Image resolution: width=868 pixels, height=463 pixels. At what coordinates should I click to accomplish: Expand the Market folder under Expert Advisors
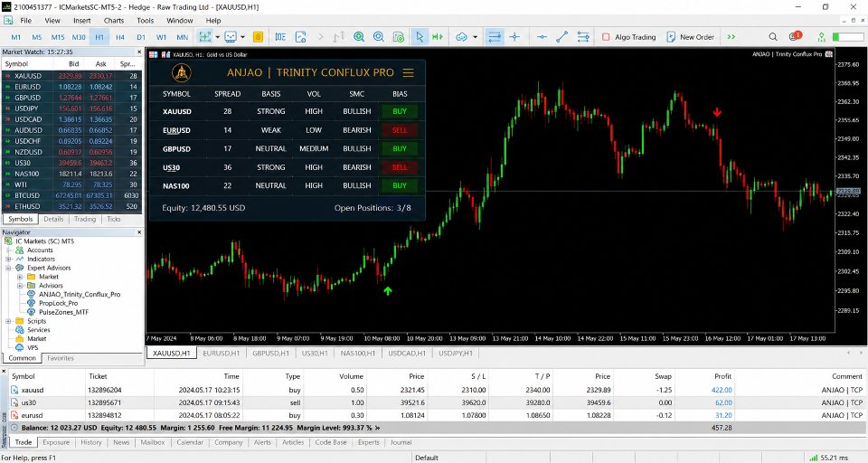coord(20,277)
